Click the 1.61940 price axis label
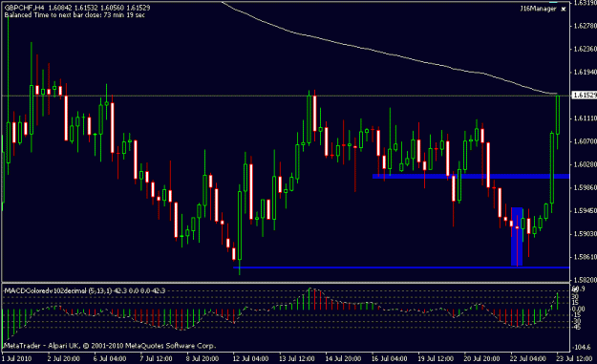The image size is (597, 364). (585, 72)
